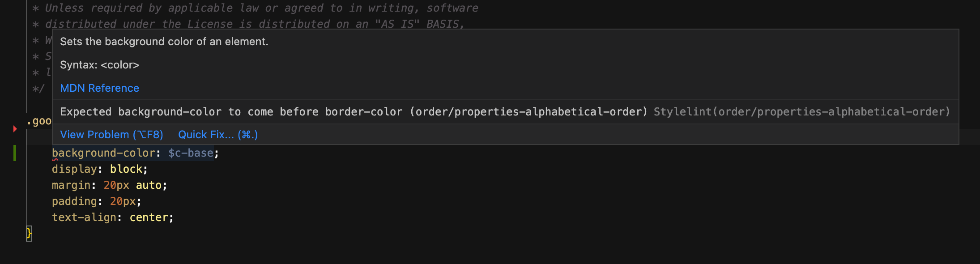Open the MDN Reference link
Screen dimensions: 980x264
[99, 88]
